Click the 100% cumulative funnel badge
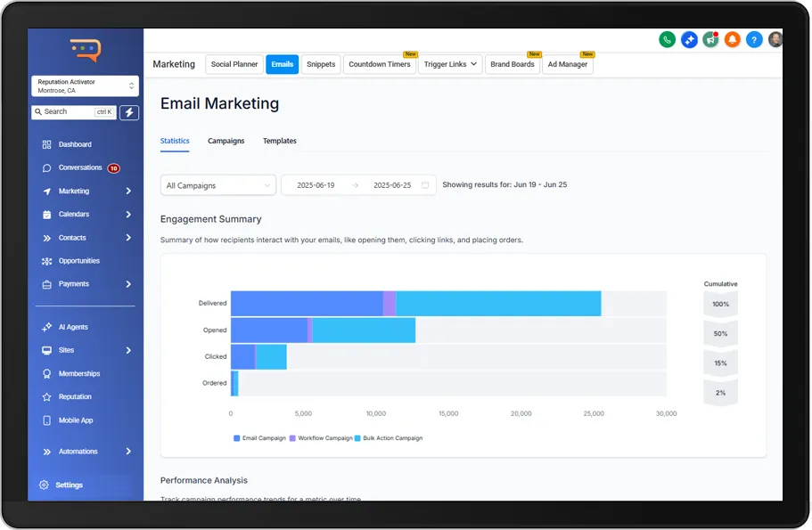 [x=720, y=304]
